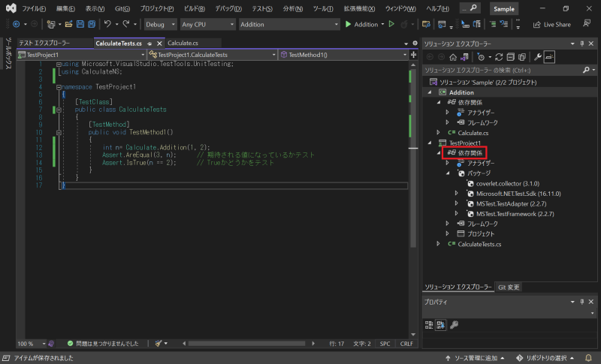Click the Collapse All icon in Solution Explorer
This screenshot has width=601, height=364.
click(x=510, y=57)
